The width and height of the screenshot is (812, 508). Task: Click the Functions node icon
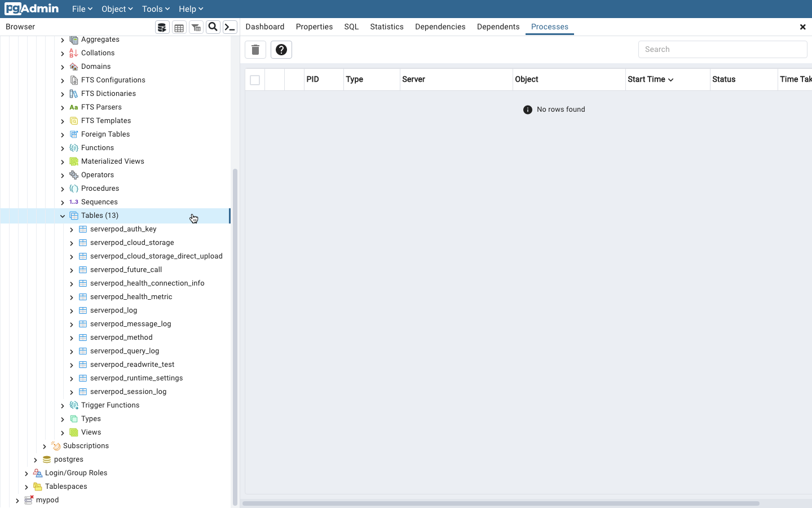click(x=74, y=148)
